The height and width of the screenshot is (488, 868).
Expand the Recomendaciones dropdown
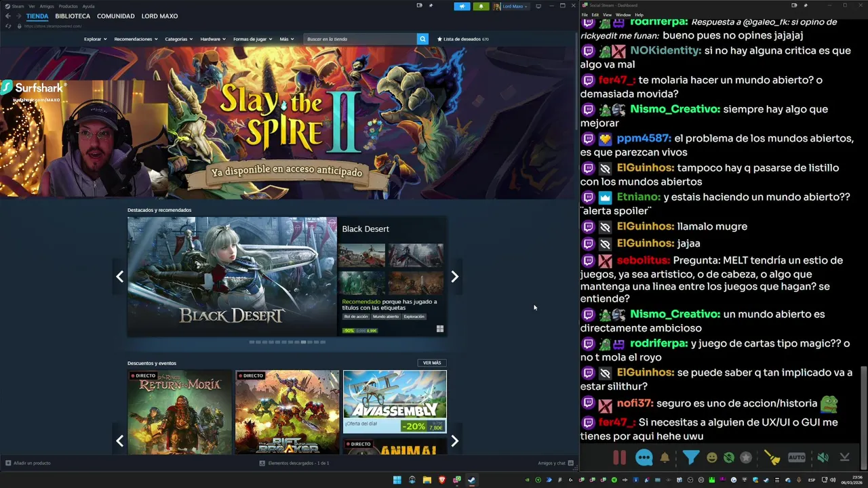136,39
